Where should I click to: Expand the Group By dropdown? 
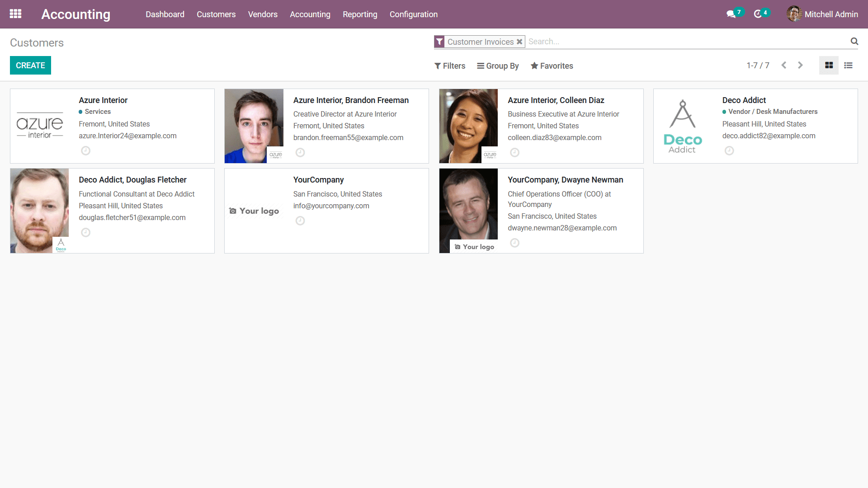tap(498, 66)
